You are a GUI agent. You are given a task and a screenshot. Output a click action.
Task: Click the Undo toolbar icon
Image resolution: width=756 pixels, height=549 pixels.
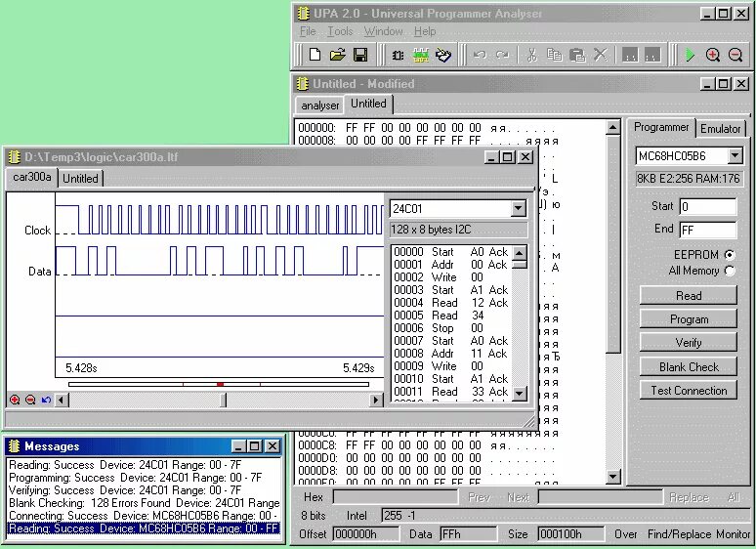tap(480, 55)
